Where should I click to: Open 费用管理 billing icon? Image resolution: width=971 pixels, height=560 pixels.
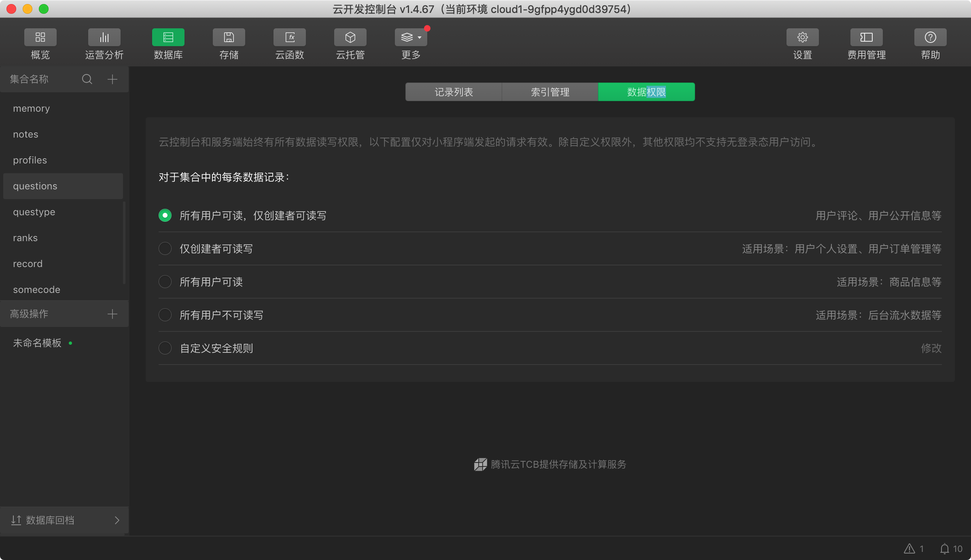coord(866,37)
